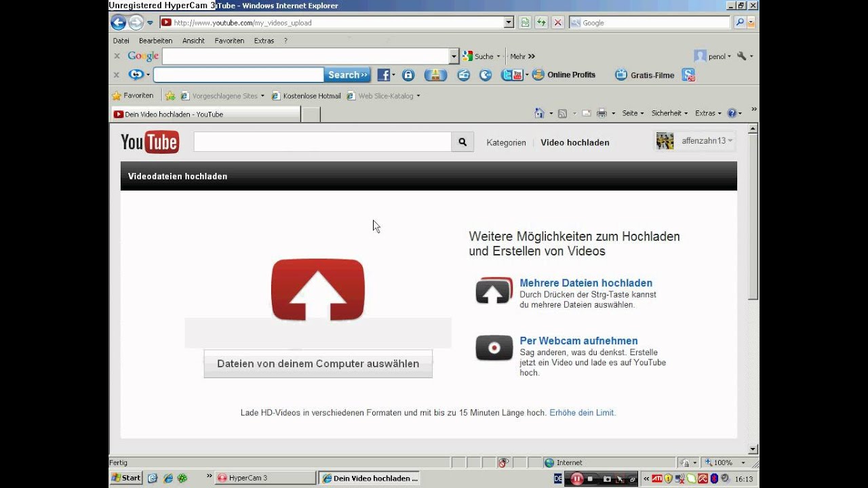Click the page scrollbar down arrow
The width and height of the screenshot is (868, 488).
[x=753, y=449]
